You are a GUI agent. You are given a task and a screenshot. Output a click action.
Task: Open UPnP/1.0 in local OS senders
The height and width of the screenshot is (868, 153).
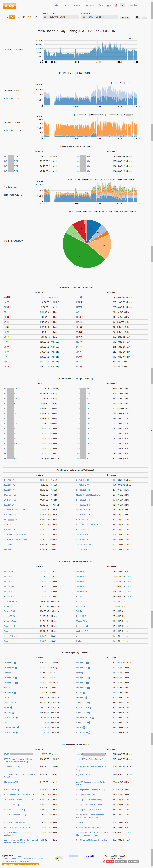(x=8, y=697)
